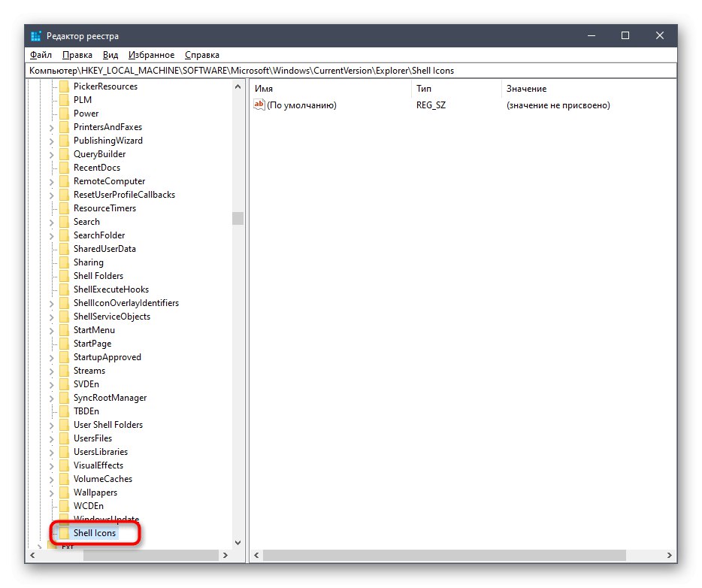Expand the UsersFiles key
The height and width of the screenshot is (588, 702).
(x=51, y=439)
